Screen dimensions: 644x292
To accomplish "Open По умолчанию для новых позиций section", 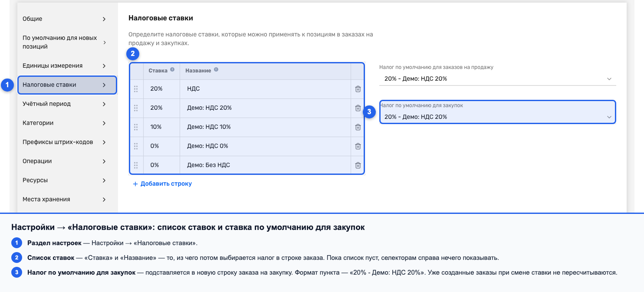I will 67,43.
